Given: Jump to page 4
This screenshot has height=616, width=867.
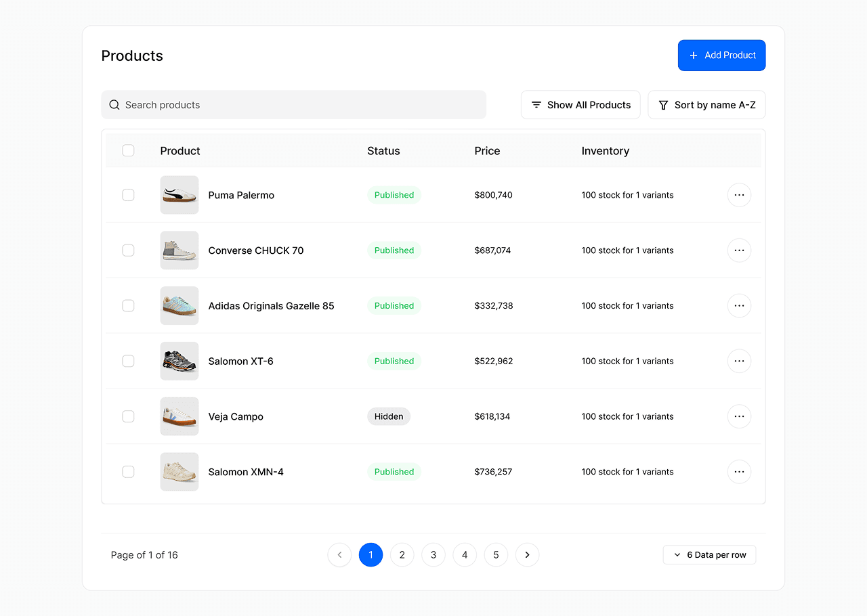Looking at the screenshot, I should pos(465,555).
